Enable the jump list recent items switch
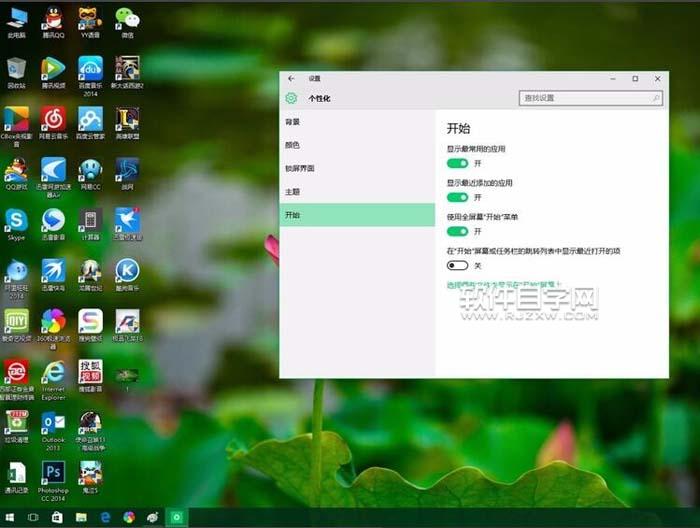The height and width of the screenshot is (528, 700). coord(457,266)
